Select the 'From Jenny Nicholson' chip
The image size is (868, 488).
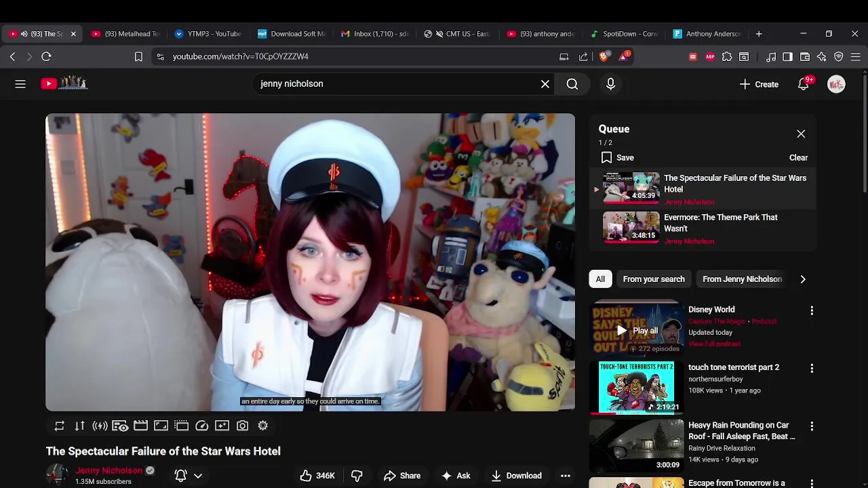pyautogui.click(x=742, y=279)
